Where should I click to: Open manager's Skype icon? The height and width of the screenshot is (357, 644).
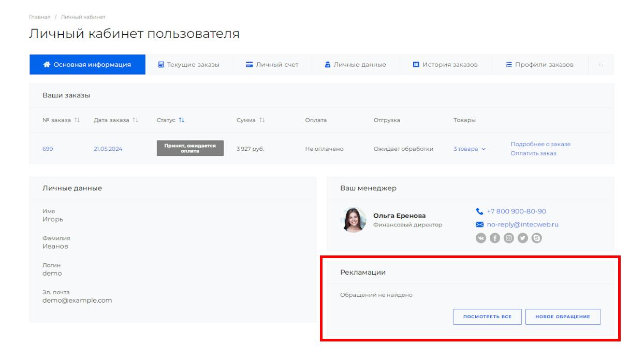click(x=537, y=238)
